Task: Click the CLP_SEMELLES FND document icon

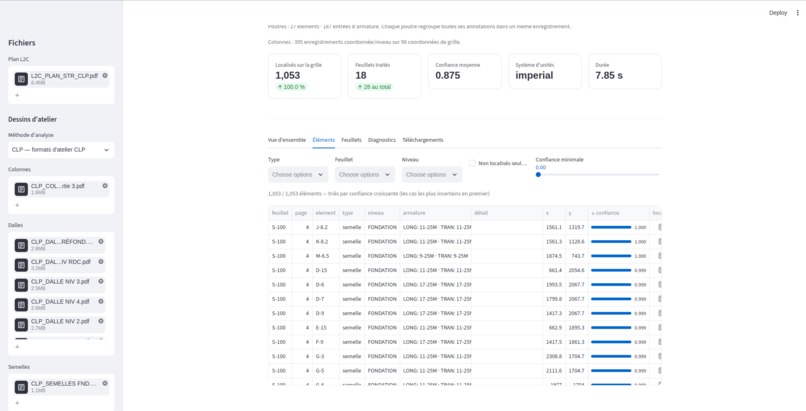Action: coord(21,387)
